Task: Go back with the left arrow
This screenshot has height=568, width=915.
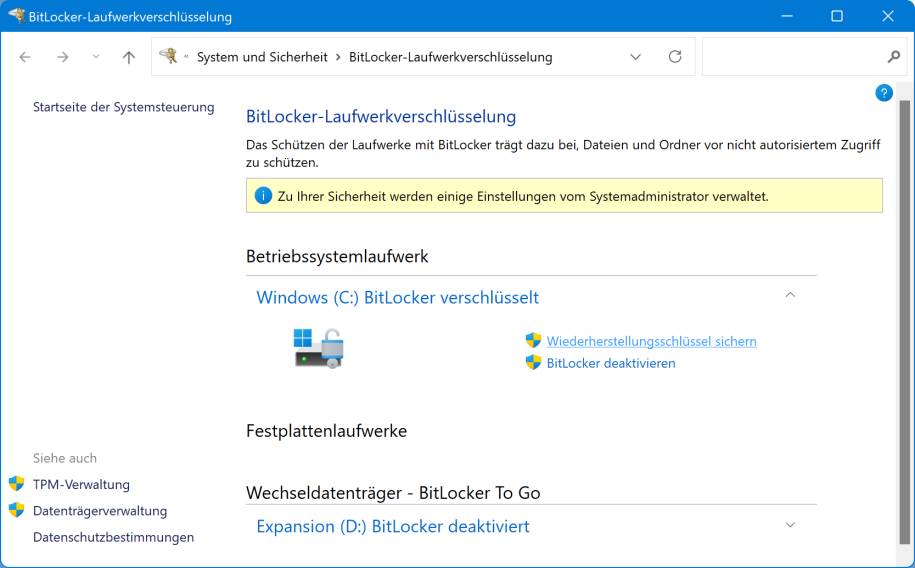Action: coord(25,57)
